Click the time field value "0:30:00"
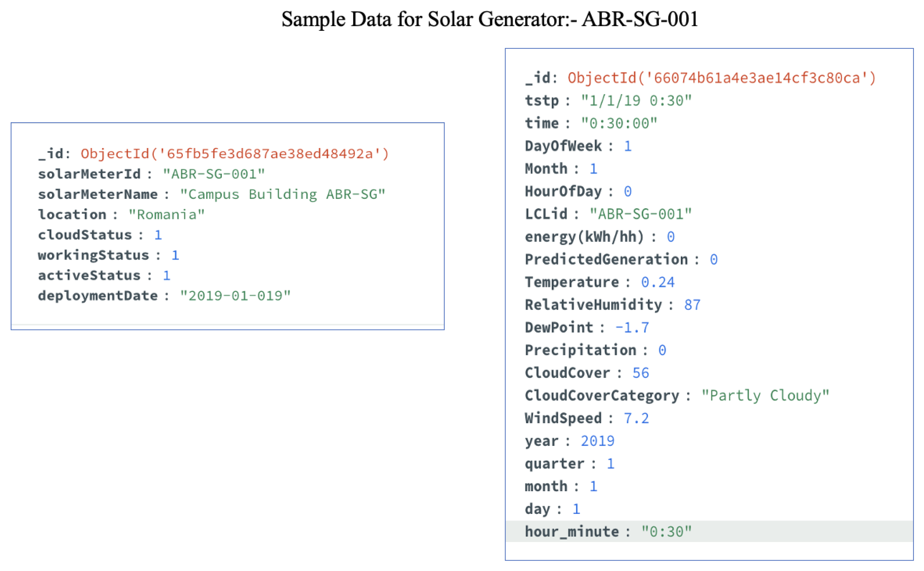Image resolution: width=924 pixels, height=571 pixels. [619, 123]
